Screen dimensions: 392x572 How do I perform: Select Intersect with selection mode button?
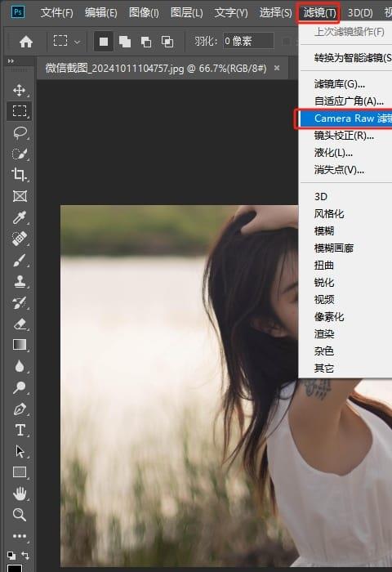pos(167,42)
